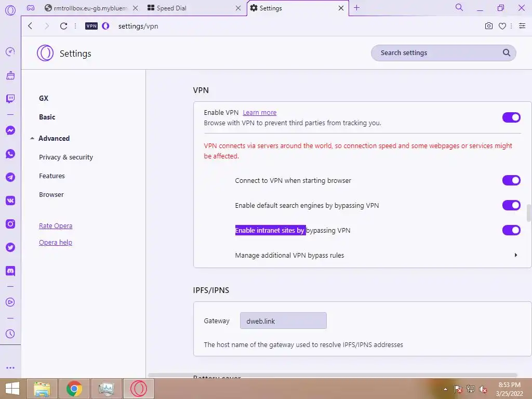Open a new tab with plus button
The image size is (532, 399).
[x=356, y=8]
